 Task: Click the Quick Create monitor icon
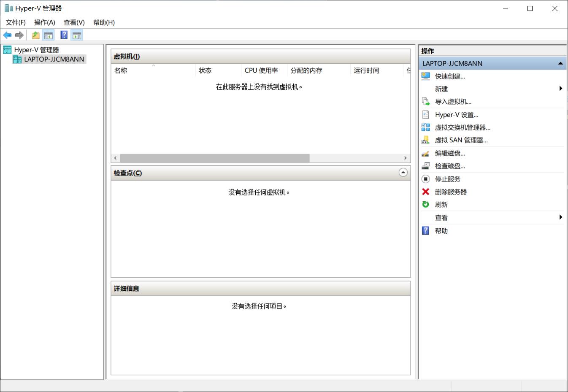tap(426, 76)
